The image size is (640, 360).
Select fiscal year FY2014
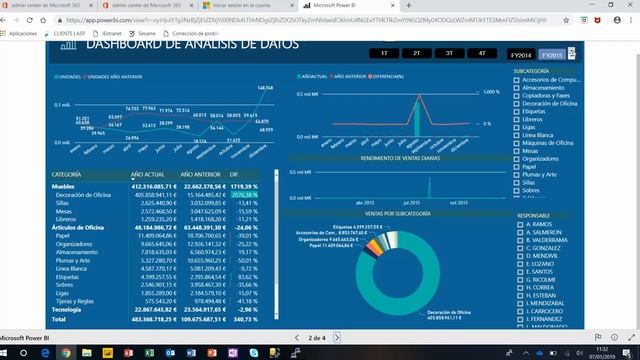click(521, 55)
